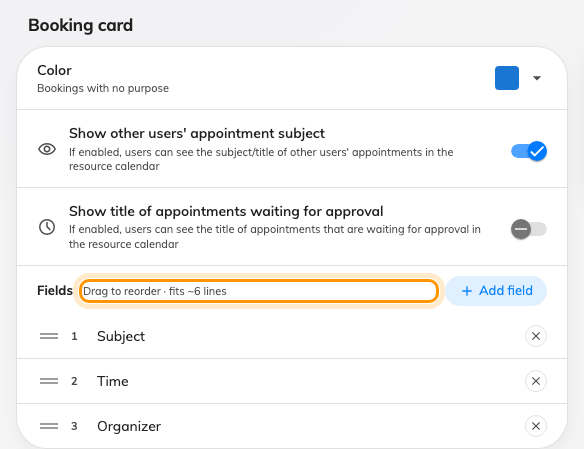The height and width of the screenshot is (449, 584).
Task: Click the drag handle next to Organizer
Action: tap(49, 426)
